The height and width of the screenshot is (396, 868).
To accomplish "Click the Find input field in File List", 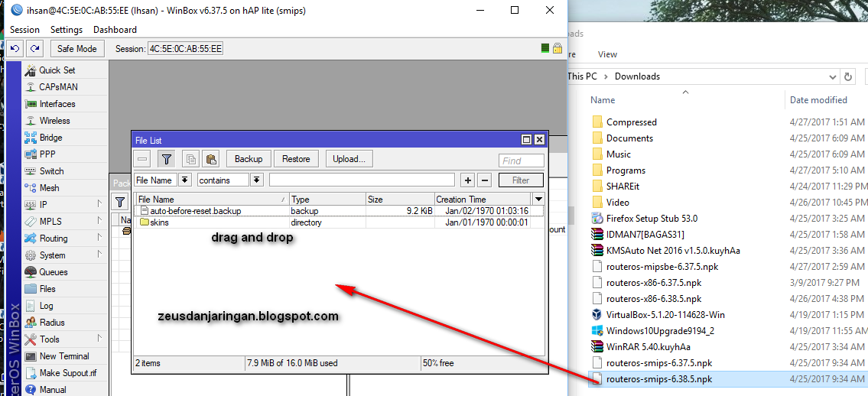I will (x=522, y=161).
